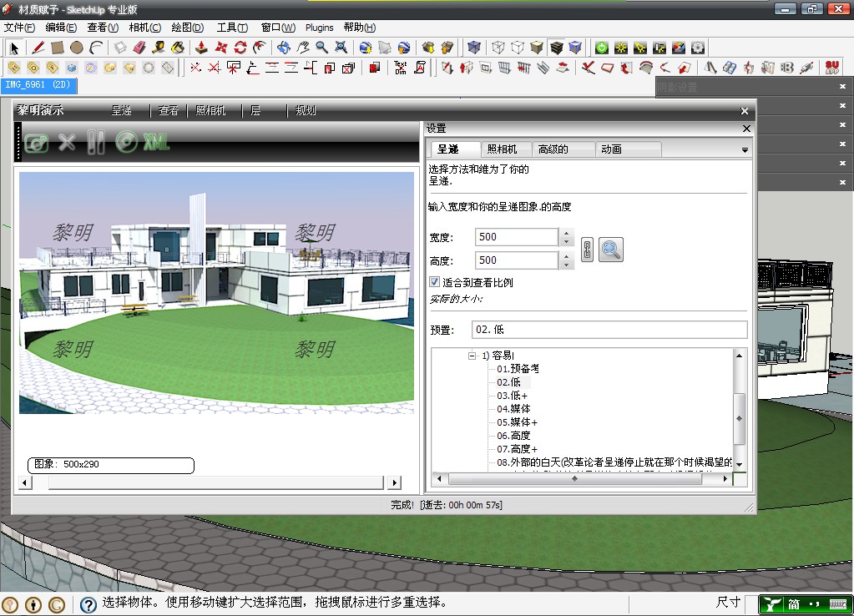The image size is (854, 616).
Task: Decrease the height spinner value
Action: coord(567,265)
